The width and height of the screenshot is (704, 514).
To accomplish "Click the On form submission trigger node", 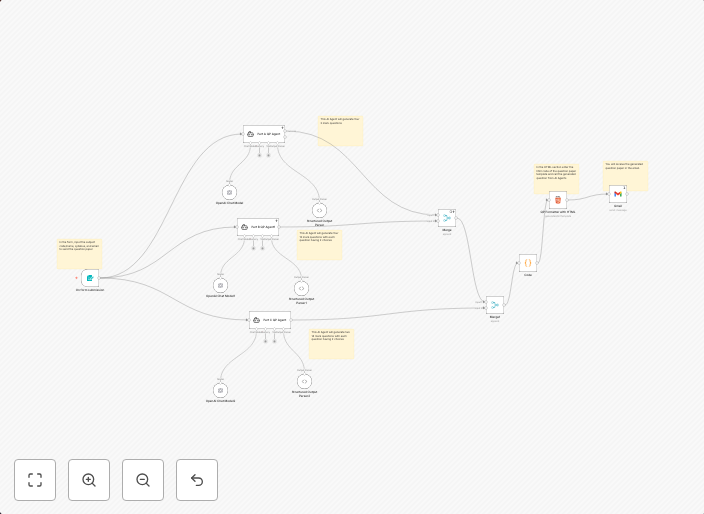I will tap(90, 278).
